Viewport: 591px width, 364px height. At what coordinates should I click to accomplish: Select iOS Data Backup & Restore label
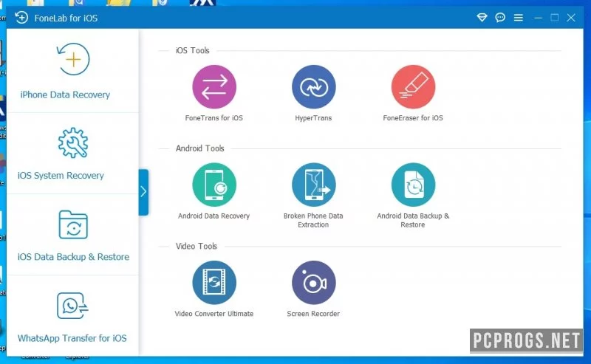(x=73, y=257)
